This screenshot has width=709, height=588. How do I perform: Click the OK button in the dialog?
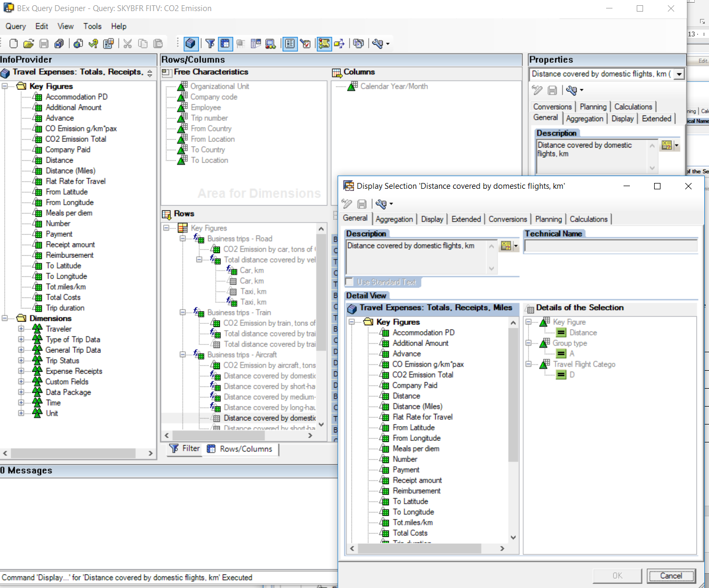(x=617, y=576)
